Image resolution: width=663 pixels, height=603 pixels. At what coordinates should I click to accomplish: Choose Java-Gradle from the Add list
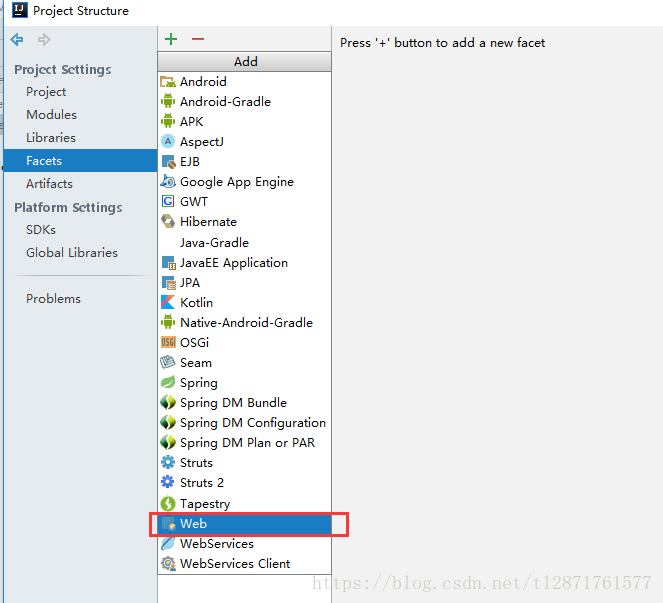click(x=244, y=243)
